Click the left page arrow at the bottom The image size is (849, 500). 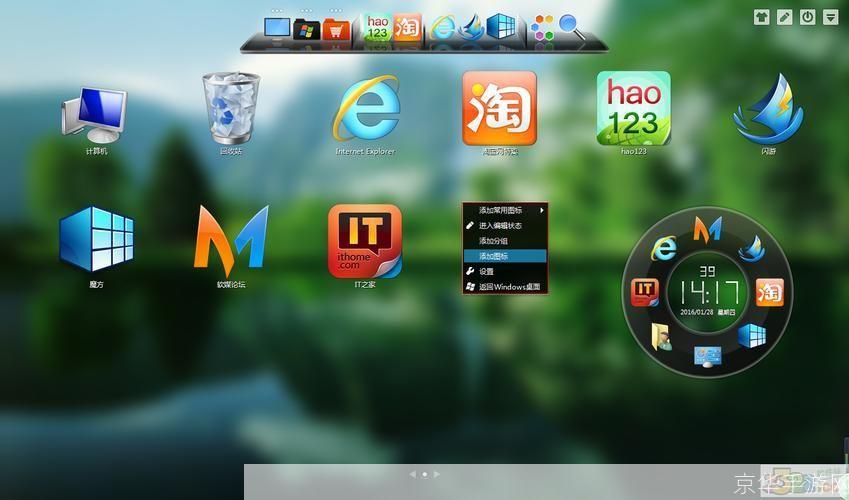click(413, 474)
